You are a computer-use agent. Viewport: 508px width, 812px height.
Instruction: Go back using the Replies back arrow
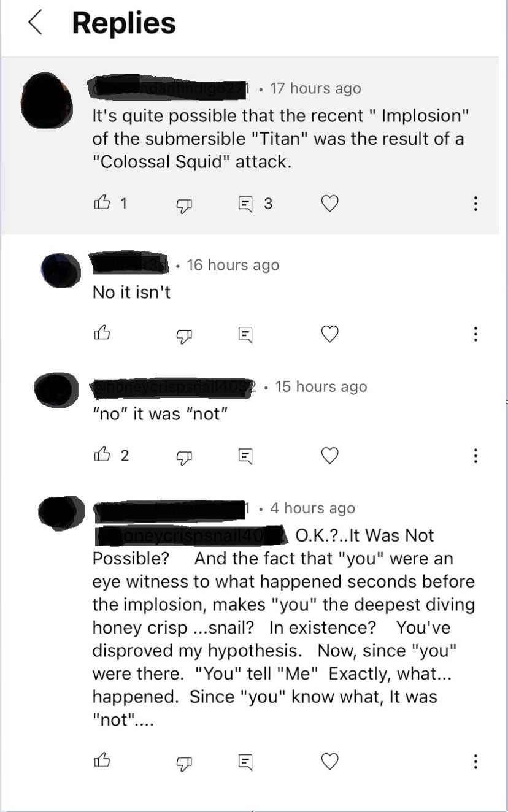click(36, 23)
